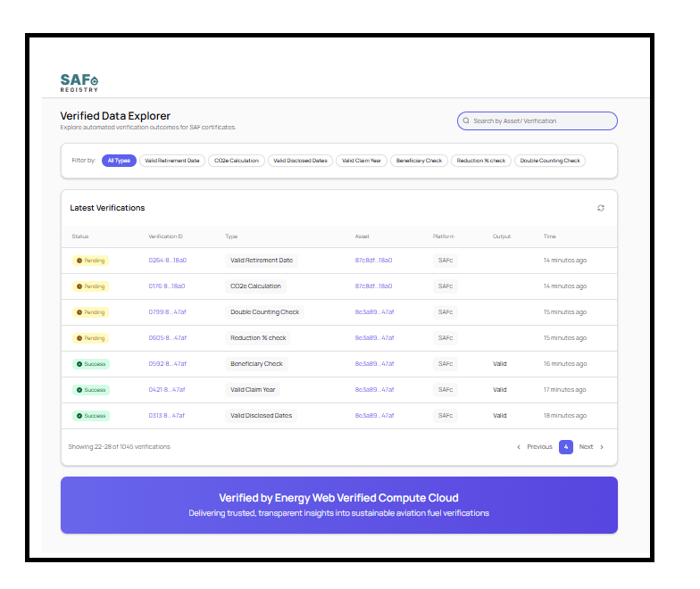The height and width of the screenshot is (589, 700).
Task: Open asset link in Valid Claim Year row
Action: point(375,390)
